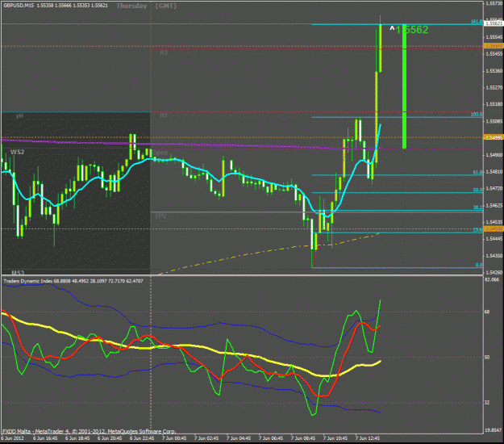Click the 7 Jun 08:45 time label

[x=303, y=438]
